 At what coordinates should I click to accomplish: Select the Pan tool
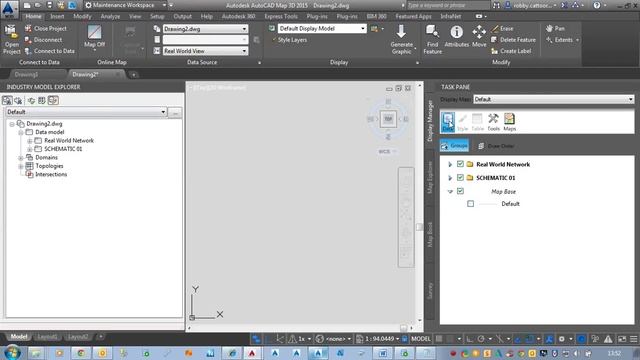555,29
